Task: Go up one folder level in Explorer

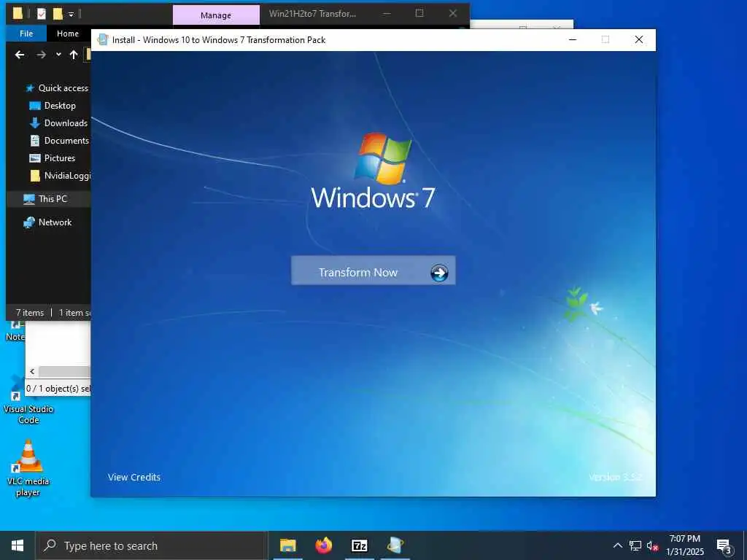Action: point(74,55)
